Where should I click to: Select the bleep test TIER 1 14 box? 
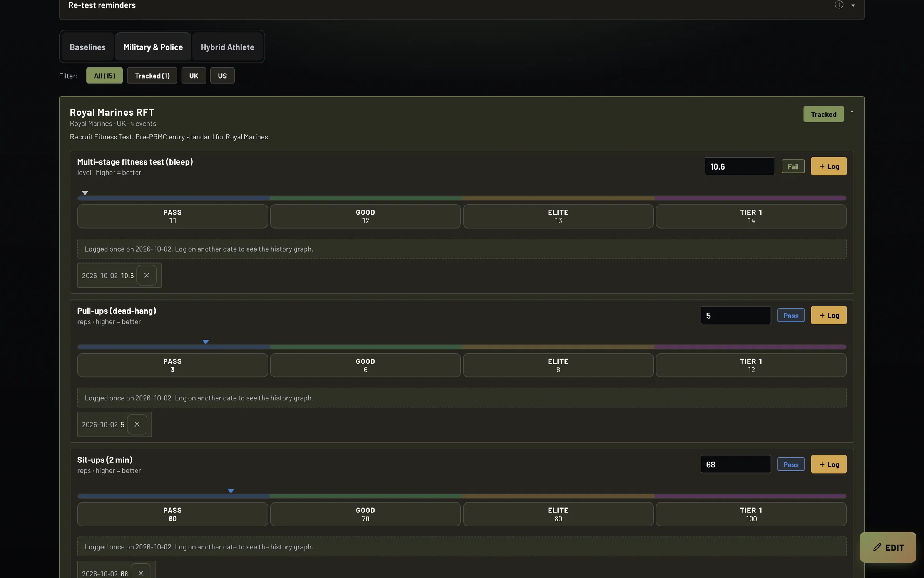click(751, 216)
